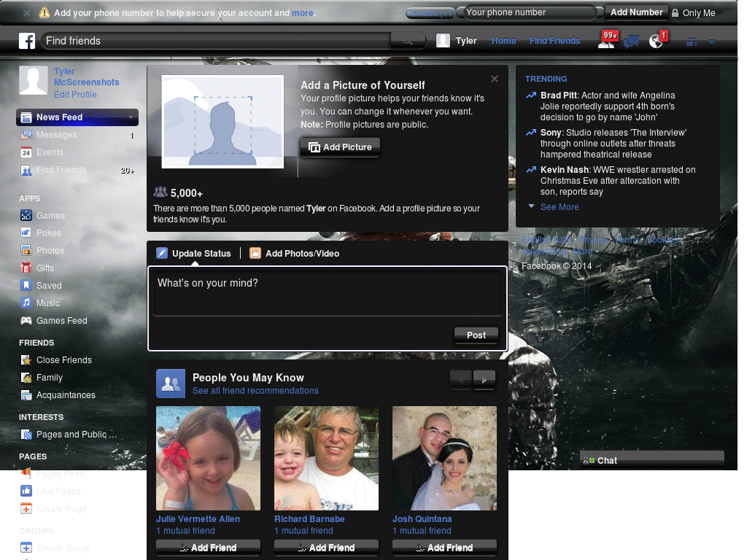Screen dimensions: 747x560
Task: Open the privacy shortcuts lock icon
Action: (x=692, y=42)
